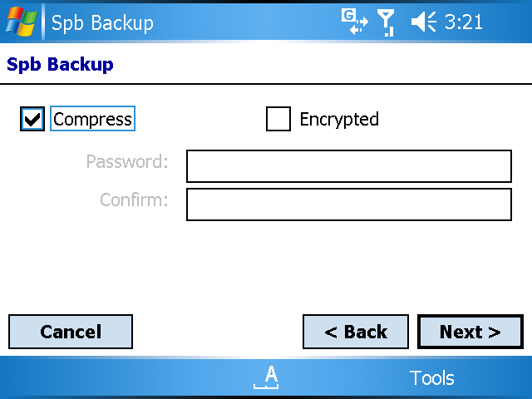Click the clock showing 3:21

point(464,22)
